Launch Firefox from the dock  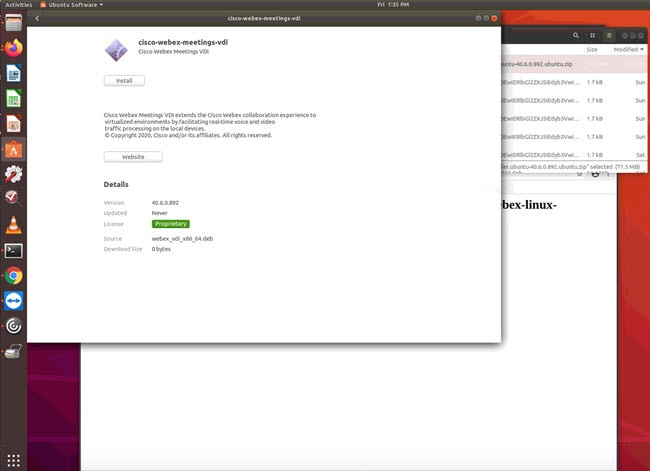pos(13,48)
